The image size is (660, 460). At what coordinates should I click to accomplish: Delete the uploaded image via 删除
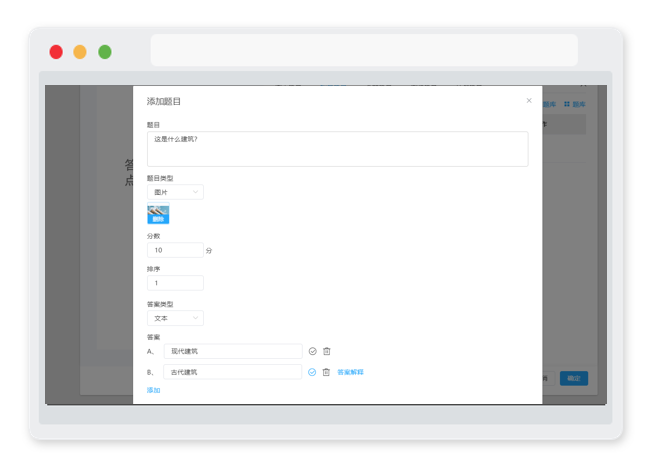pyautogui.click(x=158, y=219)
